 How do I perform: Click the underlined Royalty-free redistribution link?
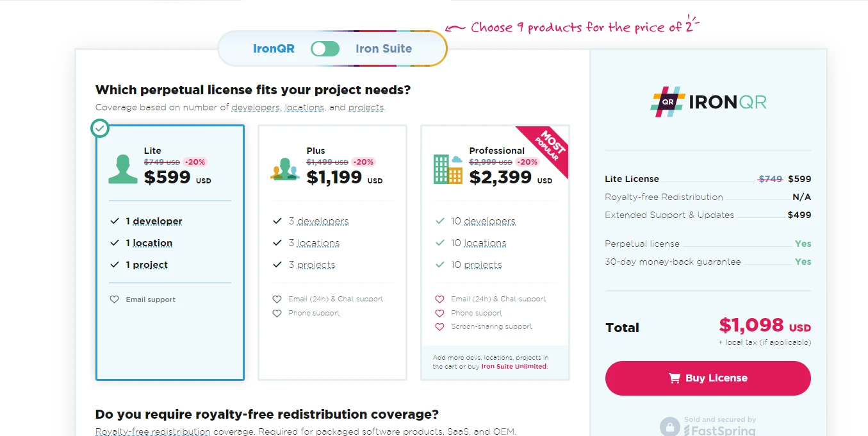click(152, 432)
